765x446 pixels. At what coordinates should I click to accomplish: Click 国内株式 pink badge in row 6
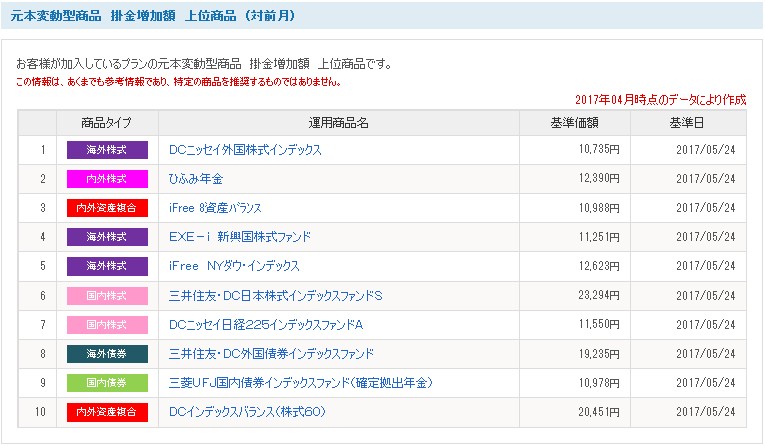(x=107, y=296)
